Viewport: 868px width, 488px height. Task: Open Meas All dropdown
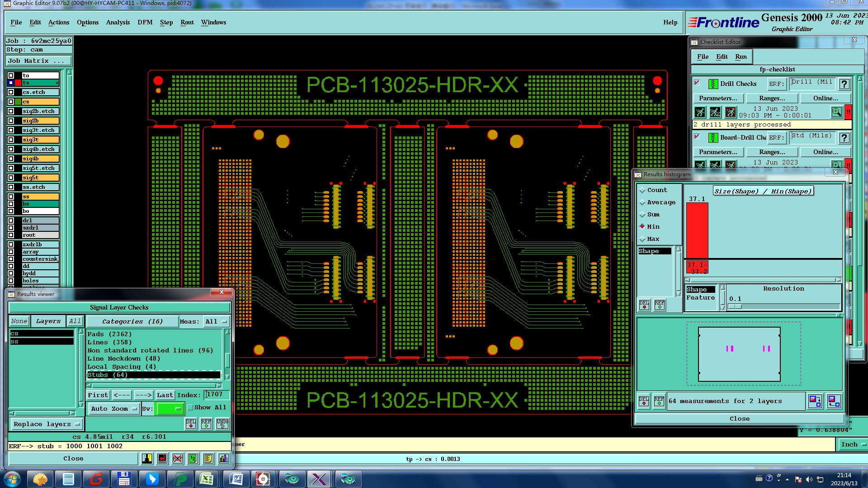tap(215, 321)
